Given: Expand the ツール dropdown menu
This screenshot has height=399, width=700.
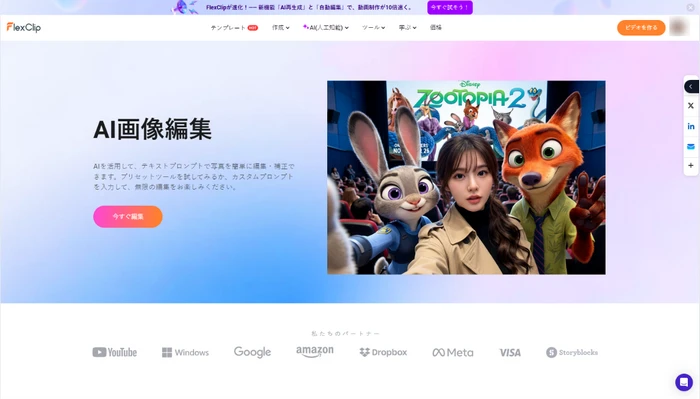Looking at the screenshot, I should click(373, 28).
